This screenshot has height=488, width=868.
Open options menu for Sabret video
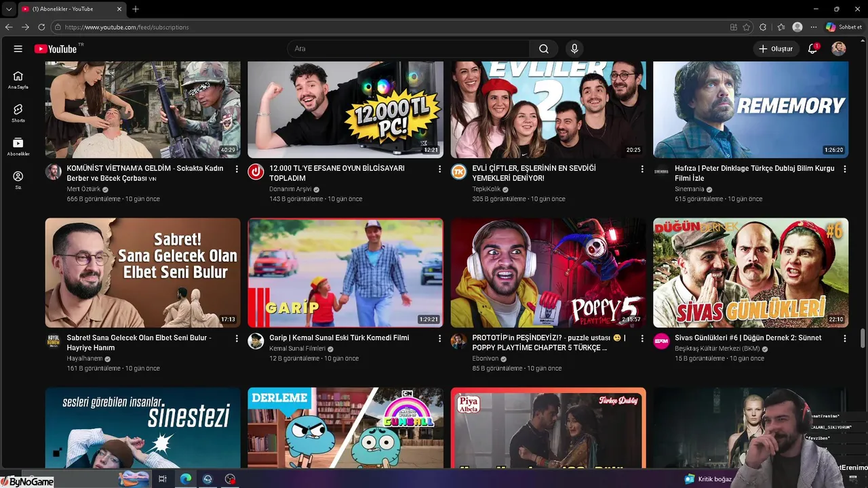click(x=237, y=338)
